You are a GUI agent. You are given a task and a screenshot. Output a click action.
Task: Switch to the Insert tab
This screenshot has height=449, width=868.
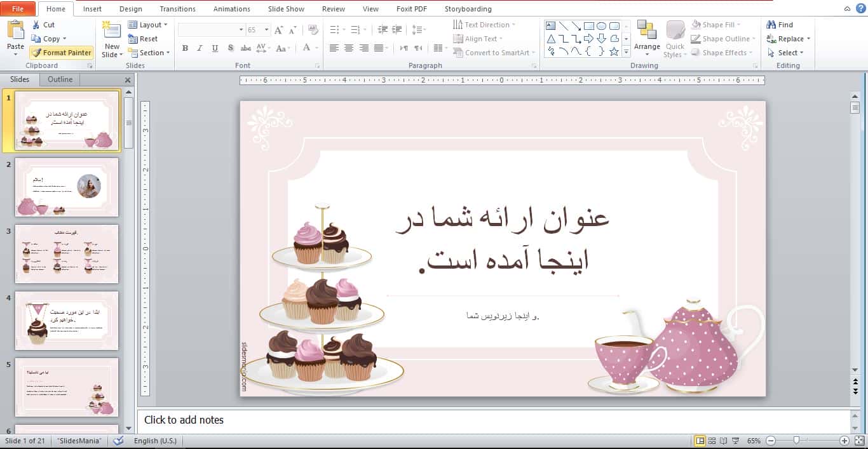92,9
